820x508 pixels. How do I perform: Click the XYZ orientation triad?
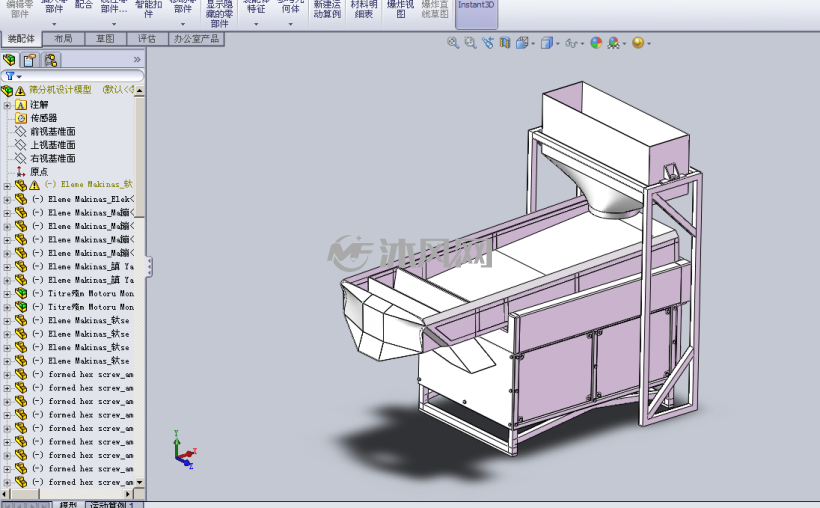184,450
